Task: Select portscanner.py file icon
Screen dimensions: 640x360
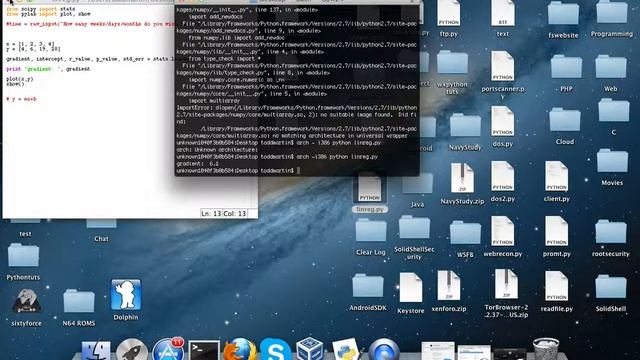Action: point(502,66)
